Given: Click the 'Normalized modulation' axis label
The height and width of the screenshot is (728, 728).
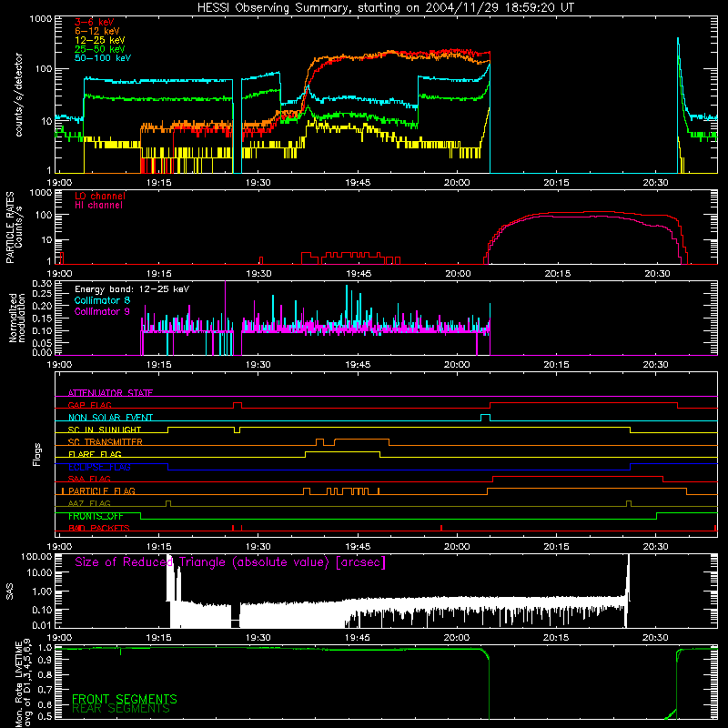Looking at the screenshot, I should 17,318.
